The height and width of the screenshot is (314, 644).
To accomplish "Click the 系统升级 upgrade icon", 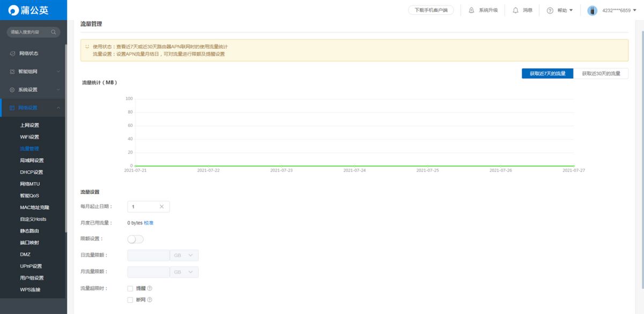I will pyautogui.click(x=471, y=10).
